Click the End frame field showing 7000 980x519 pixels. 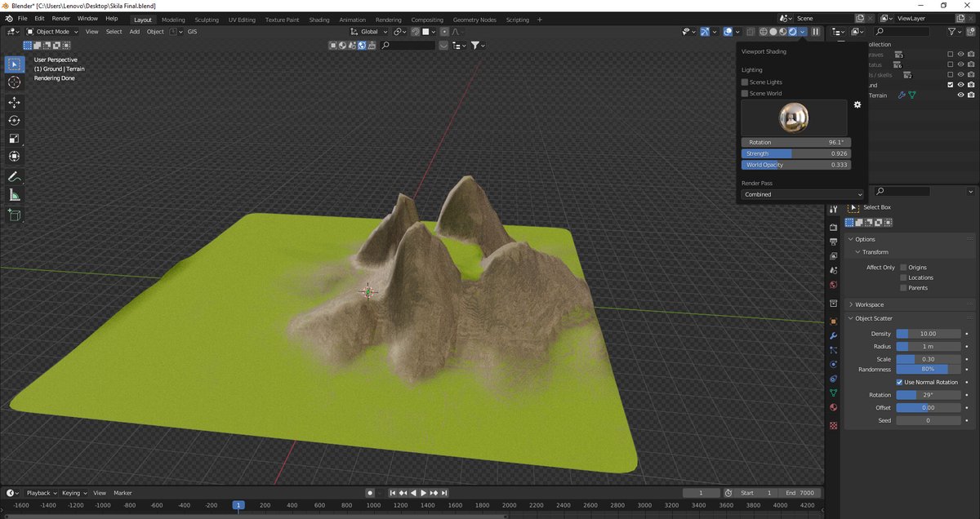point(800,493)
